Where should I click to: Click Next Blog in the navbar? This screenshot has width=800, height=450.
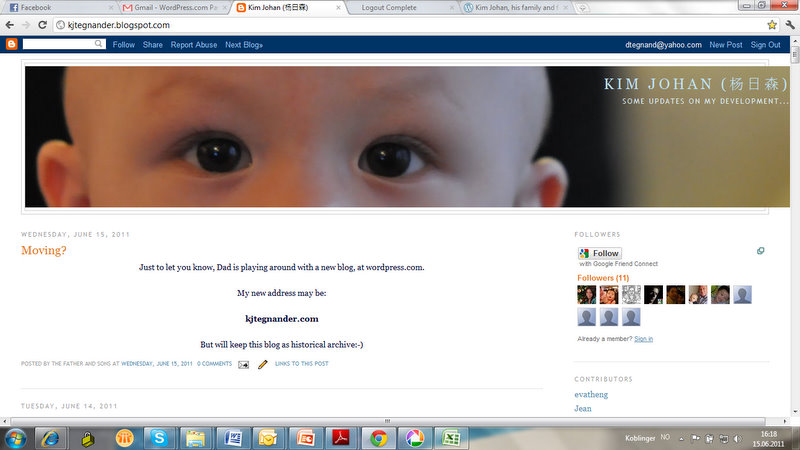point(244,45)
